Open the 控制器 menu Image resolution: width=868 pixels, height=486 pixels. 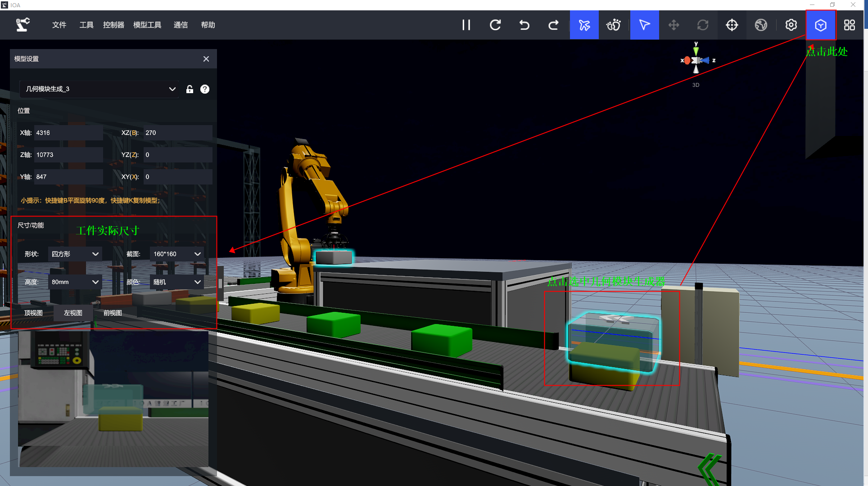[113, 25]
